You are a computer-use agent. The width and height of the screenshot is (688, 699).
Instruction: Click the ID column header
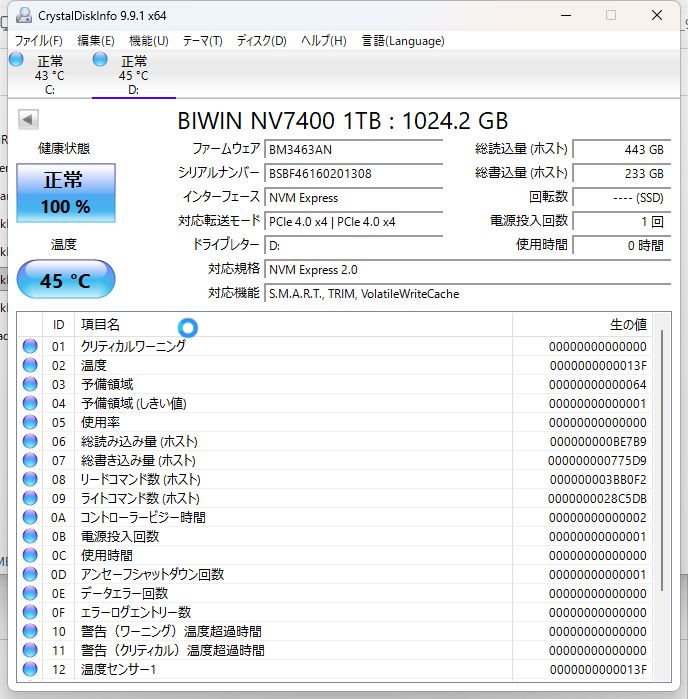tap(58, 325)
